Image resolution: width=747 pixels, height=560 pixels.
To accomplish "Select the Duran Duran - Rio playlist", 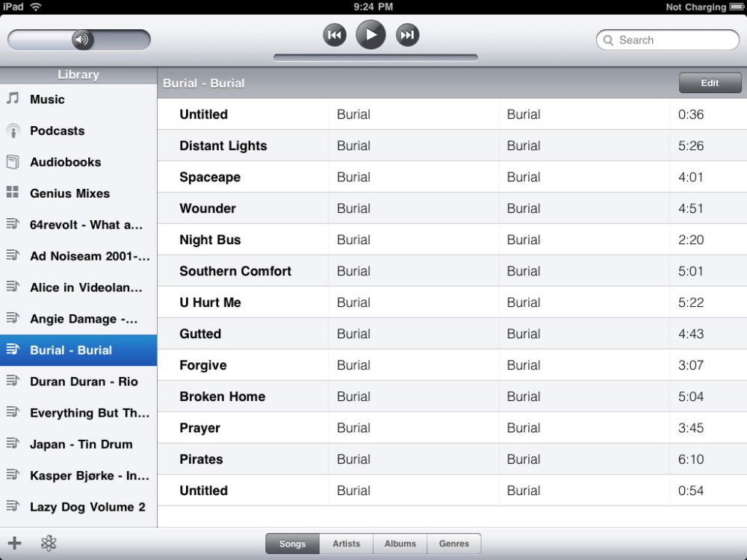I will 78,382.
